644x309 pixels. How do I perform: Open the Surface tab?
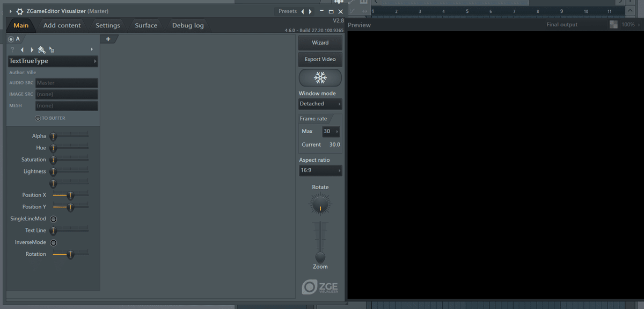coord(146,25)
